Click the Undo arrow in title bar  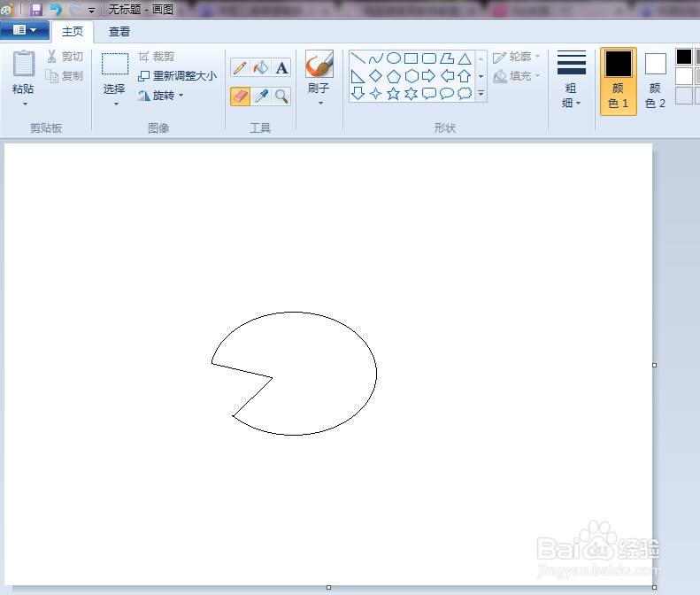click(56, 10)
